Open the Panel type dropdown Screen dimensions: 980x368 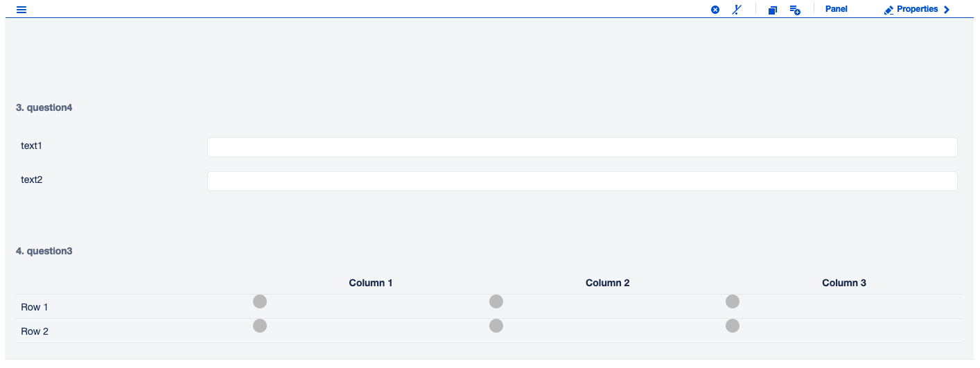pyautogui.click(x=836, y=10)
